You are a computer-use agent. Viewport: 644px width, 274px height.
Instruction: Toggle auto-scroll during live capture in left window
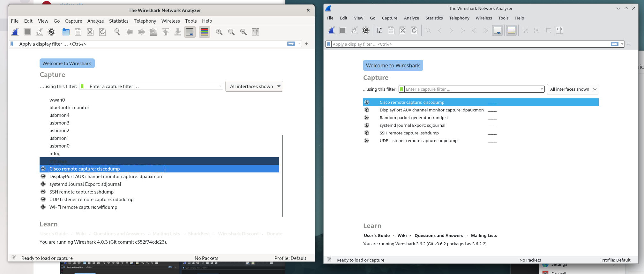pyautogui.click(x=190, y=32)
